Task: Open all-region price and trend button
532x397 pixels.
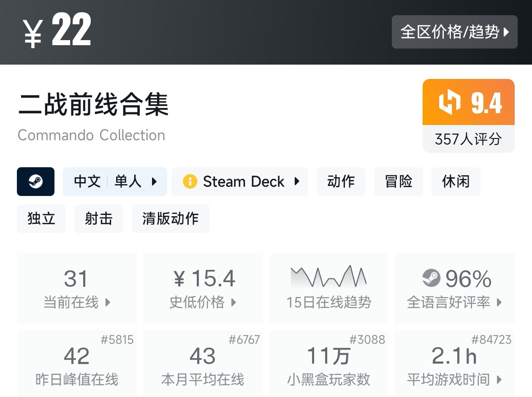Action: click(x=454, y=32)
